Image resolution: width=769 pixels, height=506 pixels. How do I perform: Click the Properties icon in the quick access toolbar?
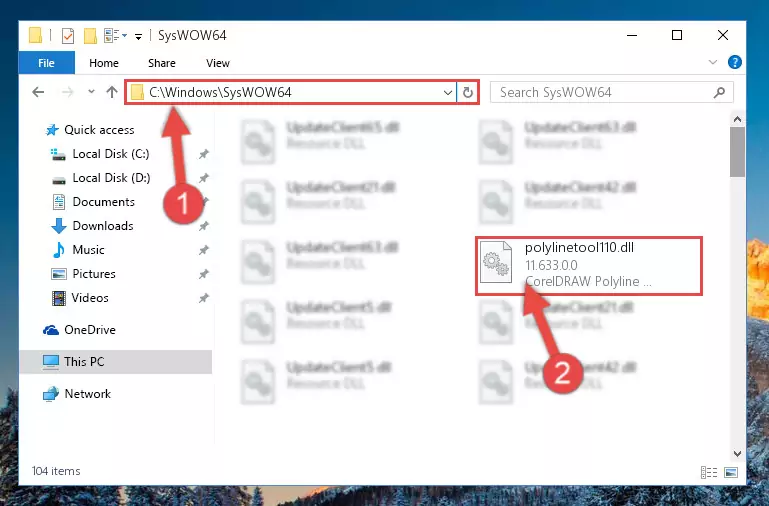(x=68, y=36)
